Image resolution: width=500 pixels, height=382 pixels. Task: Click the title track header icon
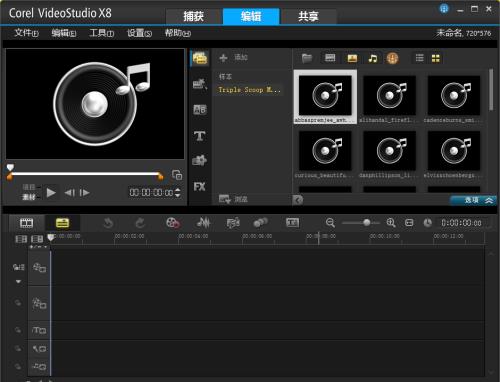coord(39,330)
